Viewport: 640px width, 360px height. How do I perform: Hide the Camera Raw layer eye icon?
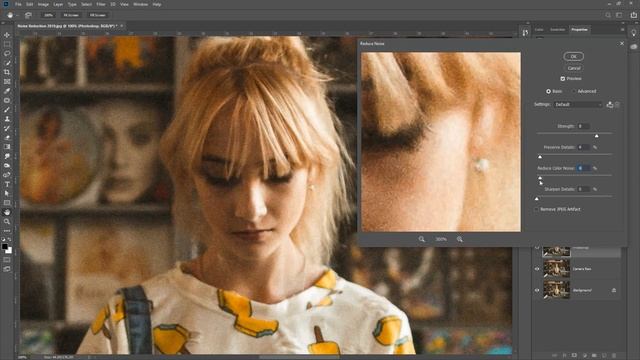click(x=537, y=269)
